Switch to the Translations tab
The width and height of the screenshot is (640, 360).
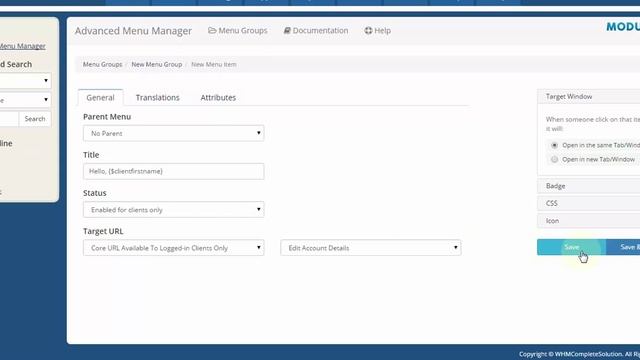click(x=158, y=98)
